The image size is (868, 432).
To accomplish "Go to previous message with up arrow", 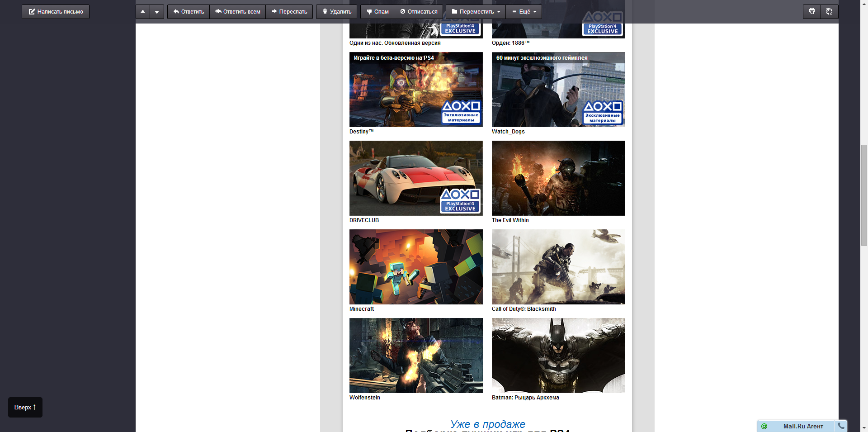I will point(143,12).
